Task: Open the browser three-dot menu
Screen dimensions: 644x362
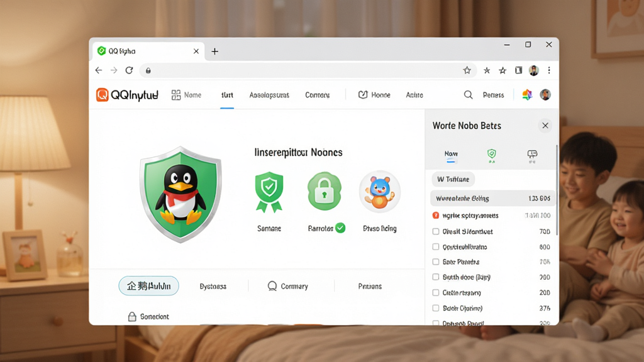Action: [549, 70]
